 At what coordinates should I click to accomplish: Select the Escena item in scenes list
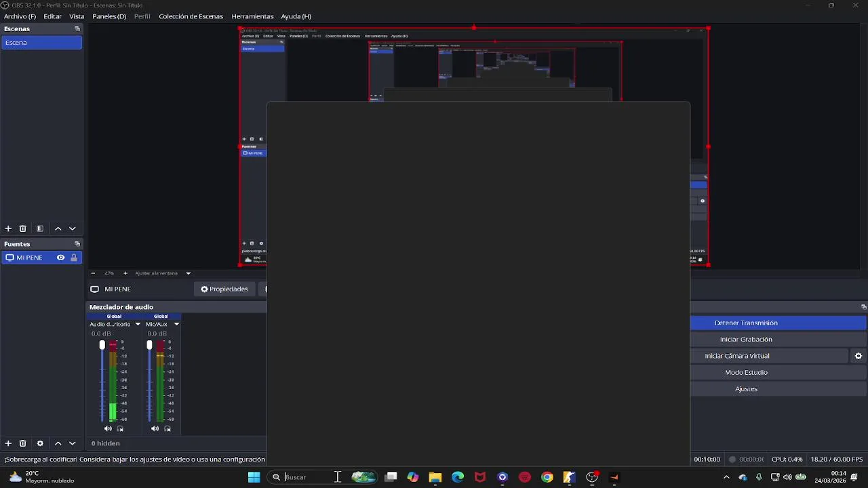pyautogui.click(x=41, y=43)
